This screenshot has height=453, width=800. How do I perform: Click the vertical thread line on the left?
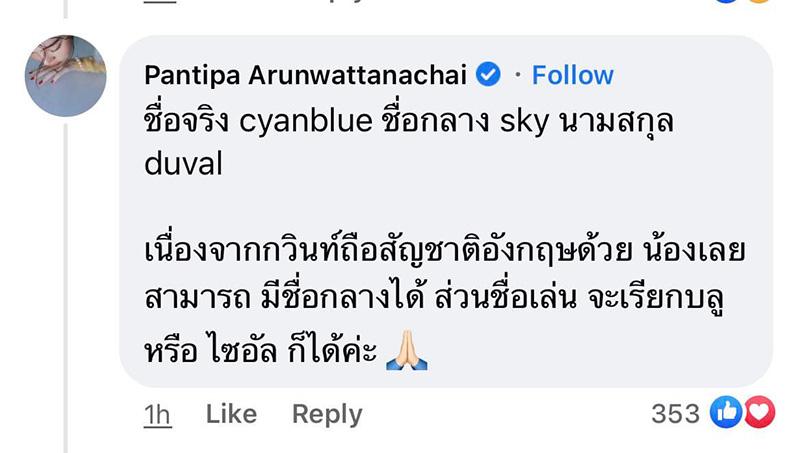(66, 250)
